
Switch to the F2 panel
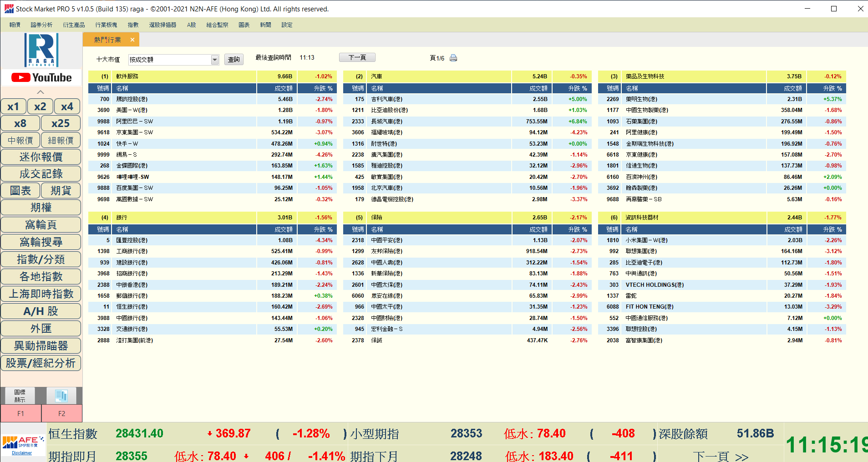pos(61,413)
